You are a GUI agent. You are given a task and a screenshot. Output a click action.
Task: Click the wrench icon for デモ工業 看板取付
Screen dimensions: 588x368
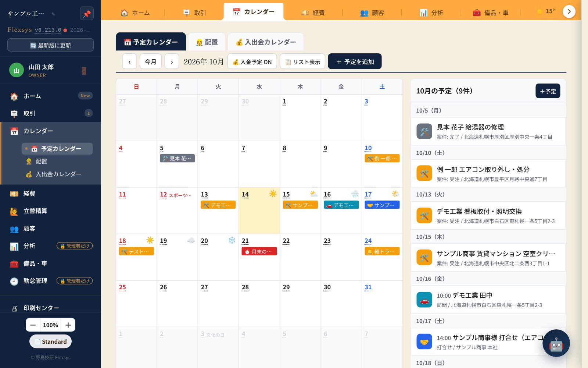tap(424, 216)
